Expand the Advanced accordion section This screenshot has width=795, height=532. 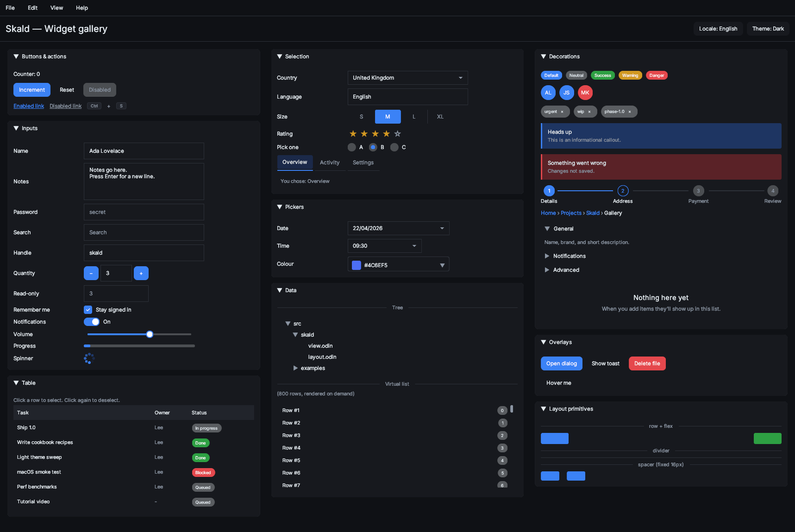pos(547,270)
